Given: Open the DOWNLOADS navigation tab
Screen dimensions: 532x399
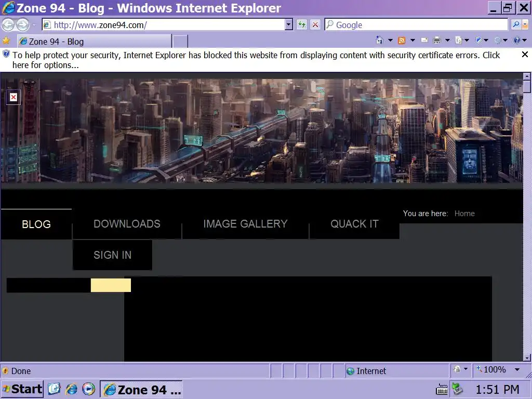Looking at the screenshot, I should tap(127, 224).
